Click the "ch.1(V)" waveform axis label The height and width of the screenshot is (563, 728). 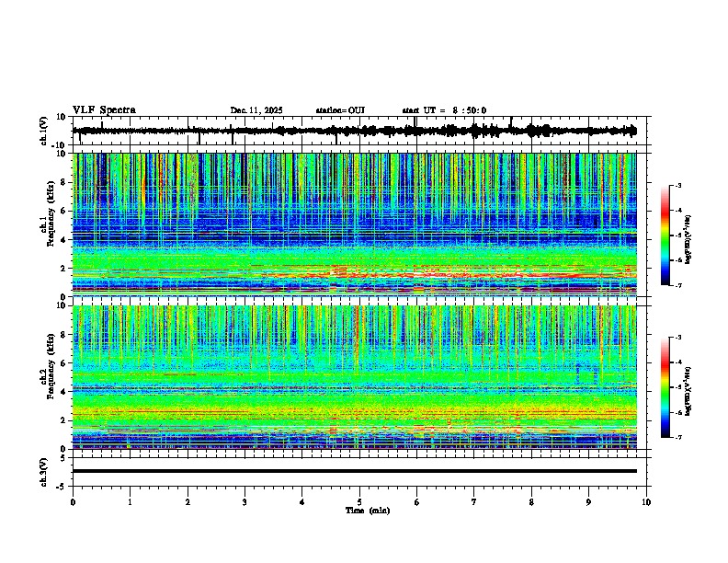click(x=44, y=131)
